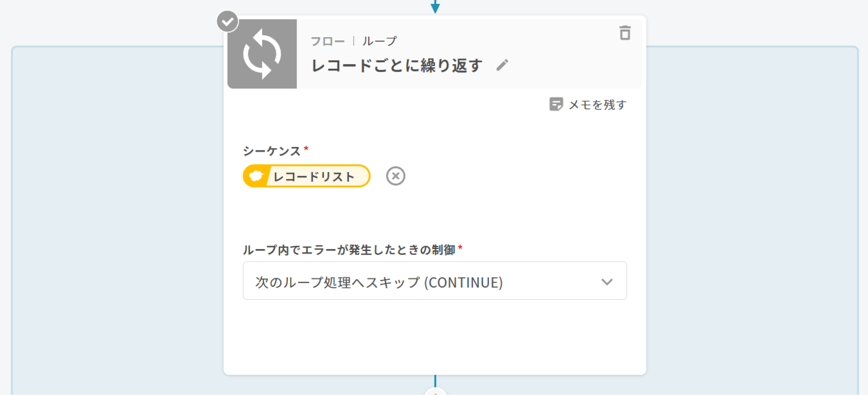868x395 pixels.
Task: Remove the レコードリスト sequence value
Action: click(x=395, y=176)
